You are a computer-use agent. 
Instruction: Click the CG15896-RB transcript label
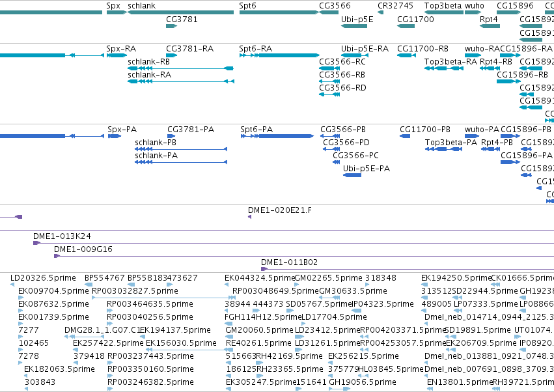522,75
